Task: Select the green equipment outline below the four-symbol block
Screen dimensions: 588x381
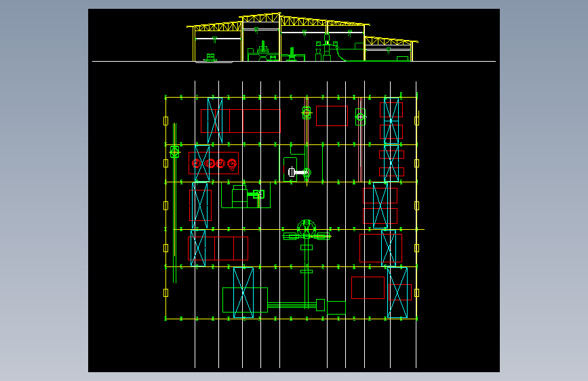Action: (x=246, y=195)
